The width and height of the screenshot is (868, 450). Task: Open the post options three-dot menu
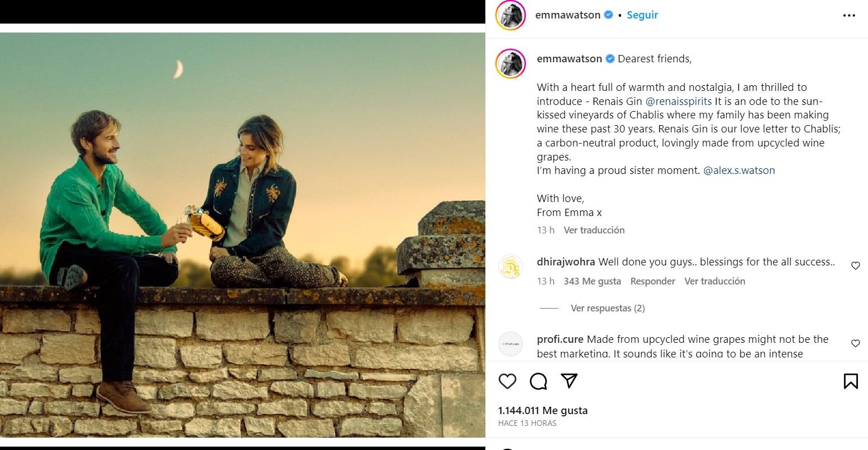pyautogui.click(x=849, y=15)
